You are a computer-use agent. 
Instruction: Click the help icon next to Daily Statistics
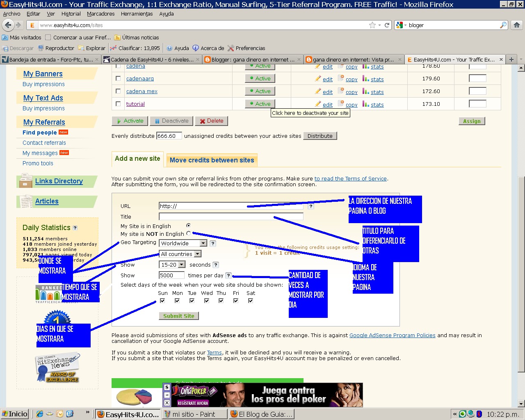click(x=75, y=228)
